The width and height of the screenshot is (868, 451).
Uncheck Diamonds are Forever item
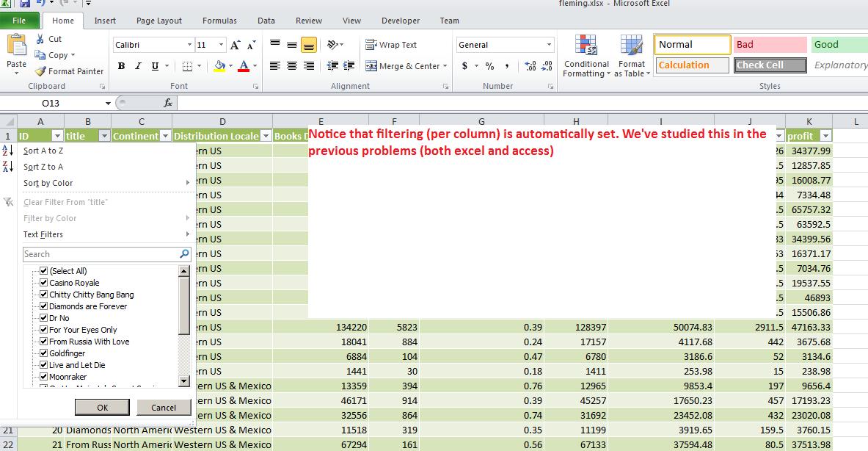point(44,306)
